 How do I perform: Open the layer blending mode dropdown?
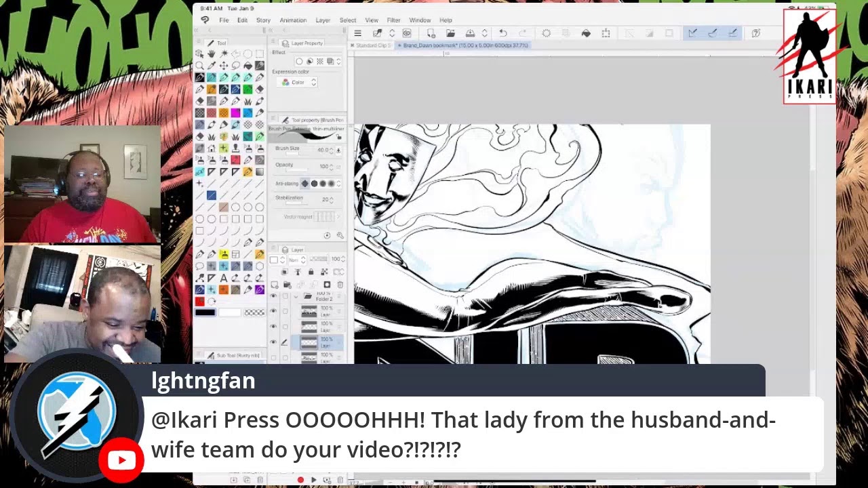[297, 260]
